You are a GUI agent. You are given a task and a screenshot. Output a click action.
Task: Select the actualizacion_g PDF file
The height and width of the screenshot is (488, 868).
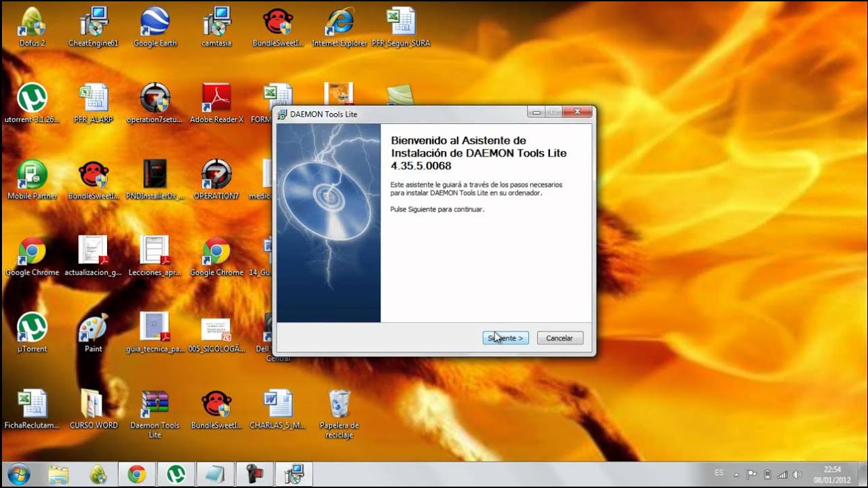click(94, 256)
